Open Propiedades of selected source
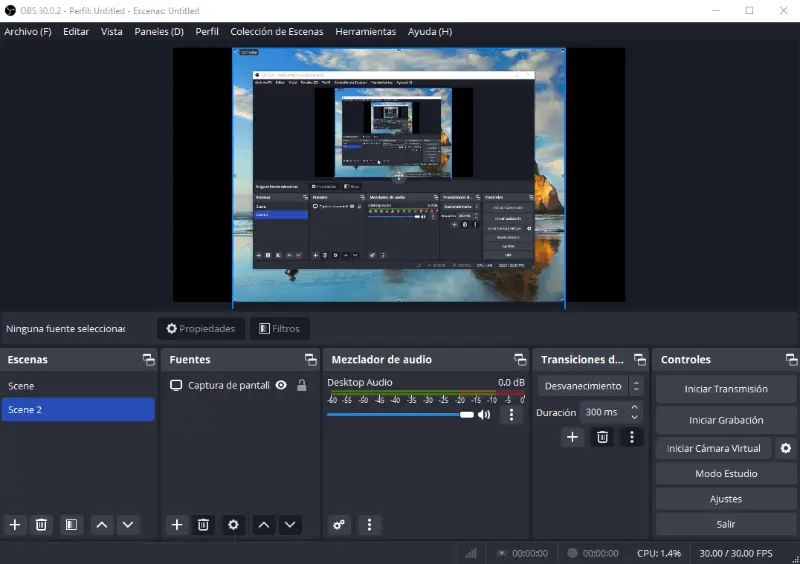The height and width of the screenshot is (564, 800). click(x=201, y=329)
